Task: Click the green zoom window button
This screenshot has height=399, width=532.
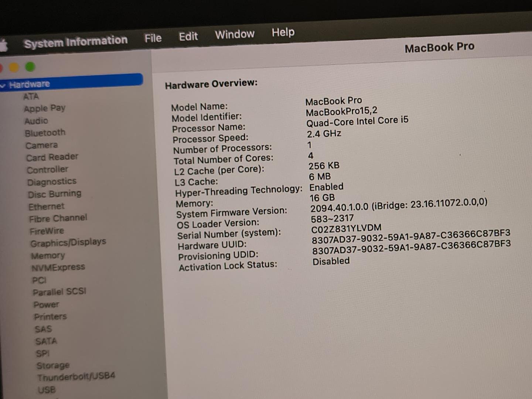Action: click(30, 67)
